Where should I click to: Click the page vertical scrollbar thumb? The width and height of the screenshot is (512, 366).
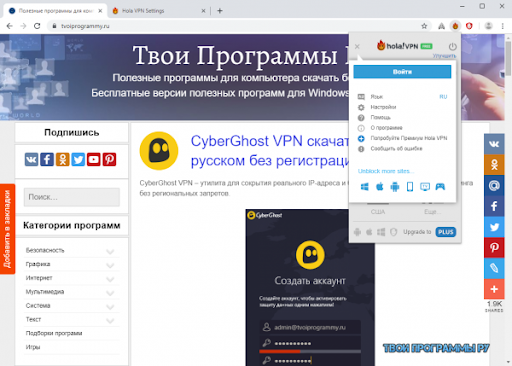(508, 58)
